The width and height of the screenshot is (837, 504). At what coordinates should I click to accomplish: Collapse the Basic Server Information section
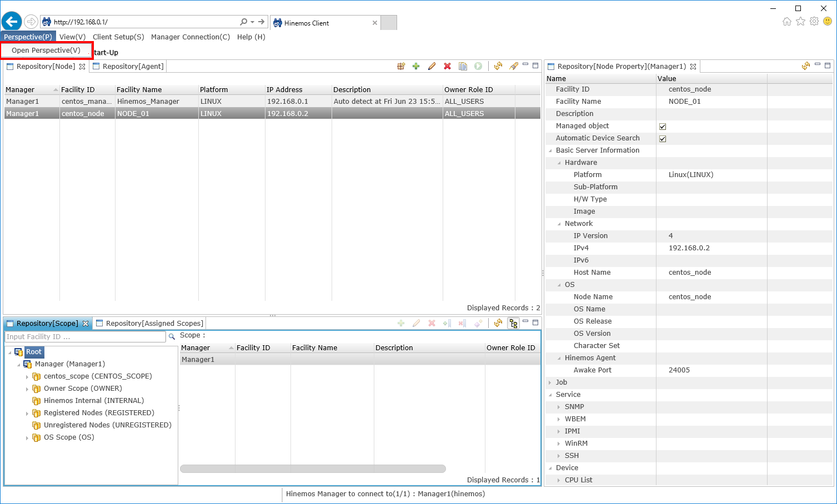pos(550,150)
